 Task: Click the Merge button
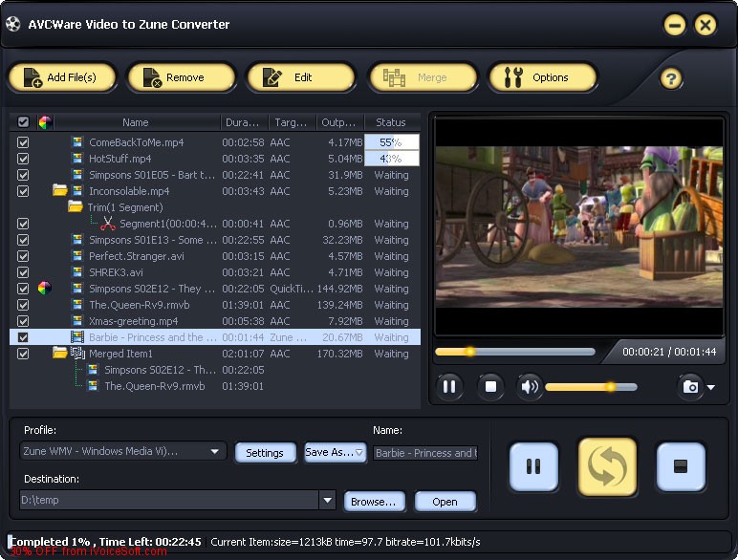click(x=423, y=77)
